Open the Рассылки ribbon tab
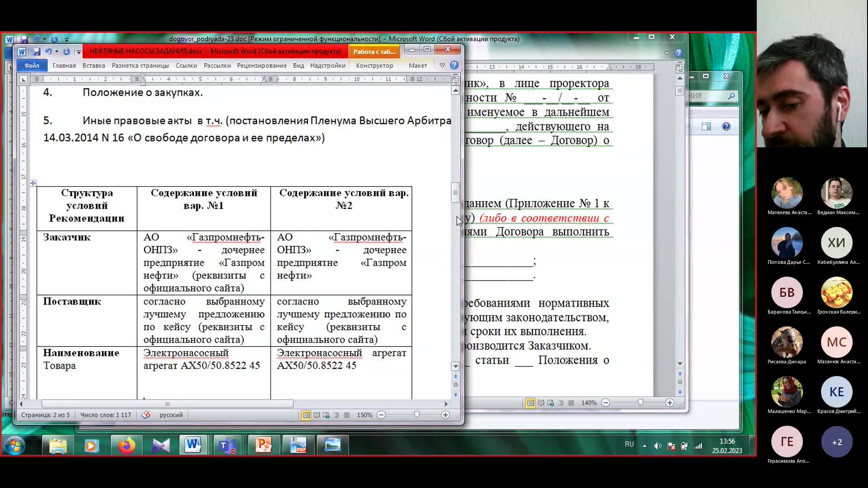This screenshot has width=868, height=488. pyautogui.click(x=217, y=66)
